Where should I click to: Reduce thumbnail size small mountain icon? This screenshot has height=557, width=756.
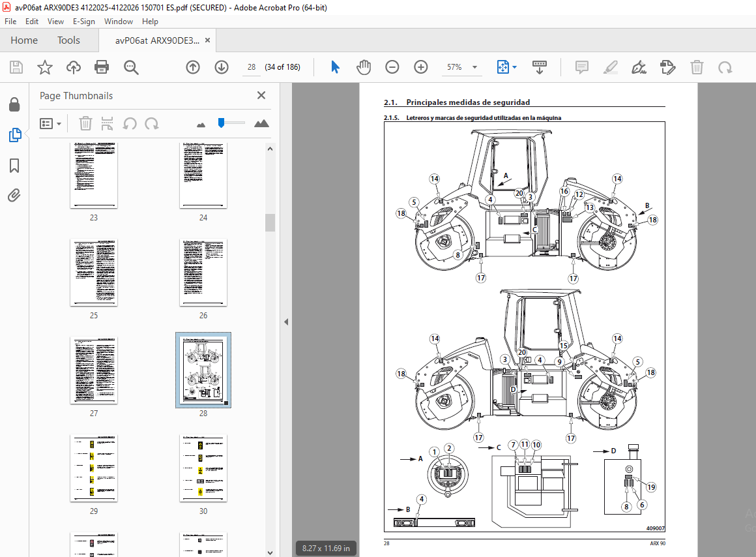tap(201, 125)
